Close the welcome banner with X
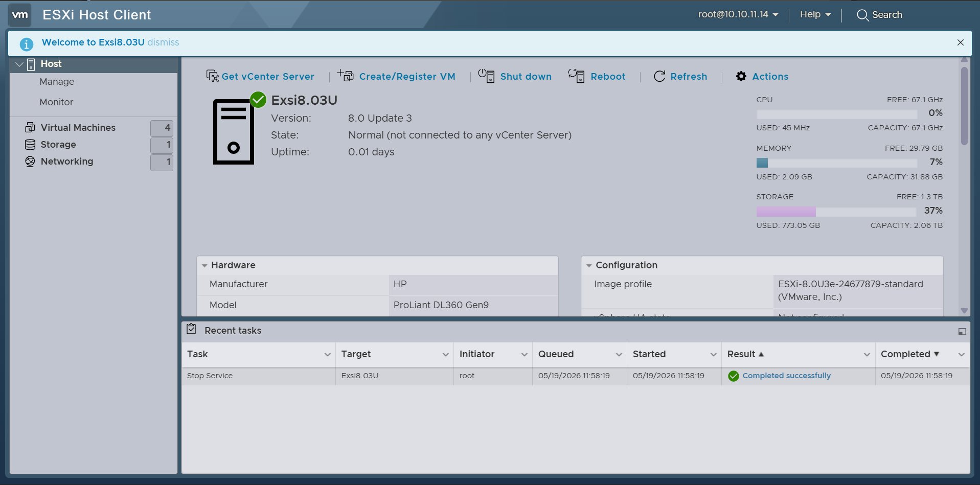Screen dimensions: 980x485 [x=960, y=42]
